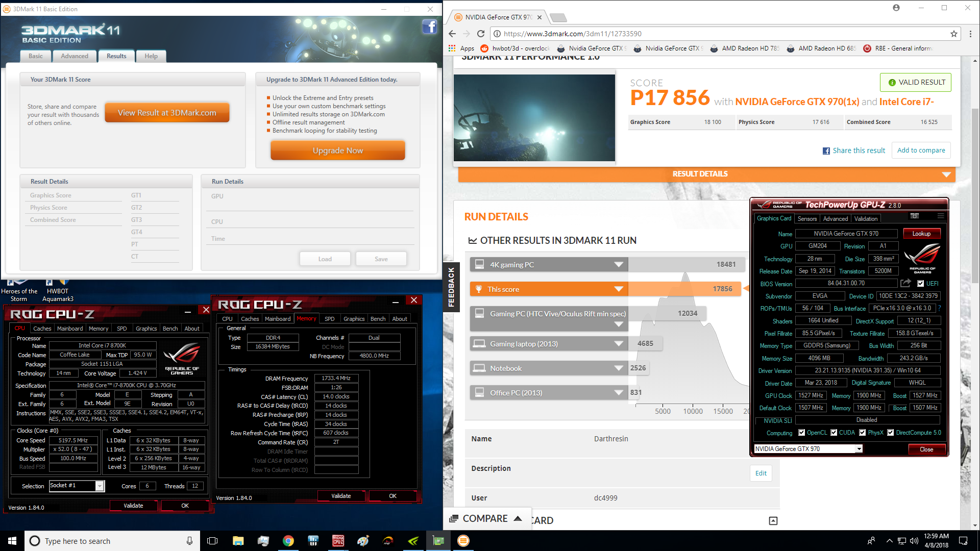980x551 pixels.
Task: Click the Chrome address bar URL
Action: pos(573,34)
